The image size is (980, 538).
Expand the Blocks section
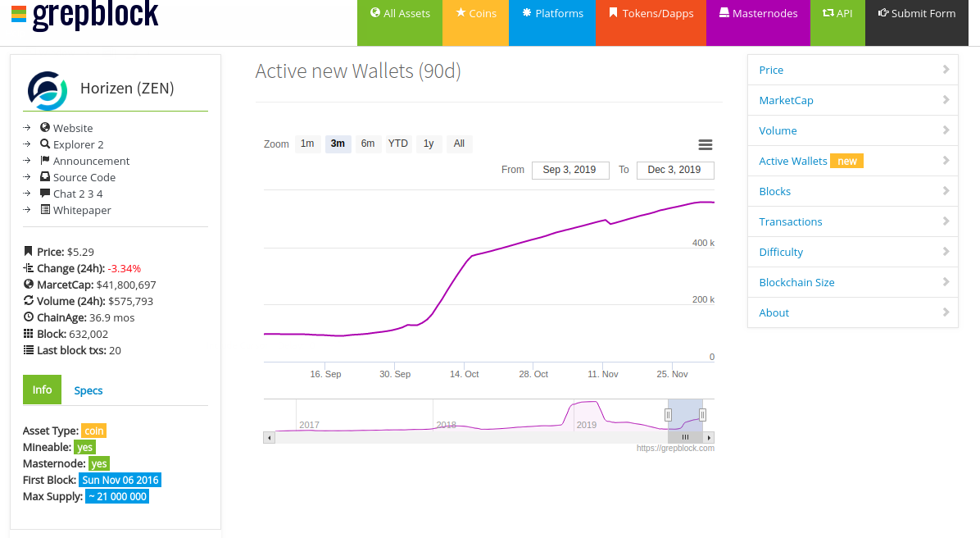tap(852, 191)
